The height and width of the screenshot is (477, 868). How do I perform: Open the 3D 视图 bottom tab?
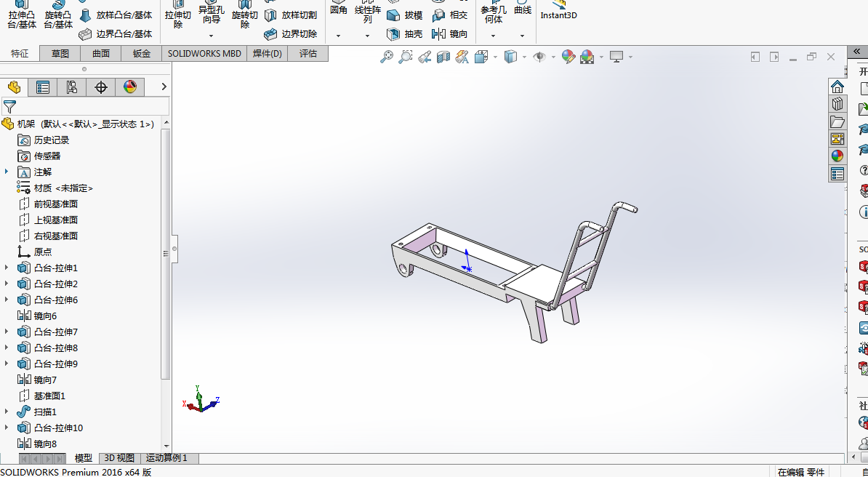(119, 458)
